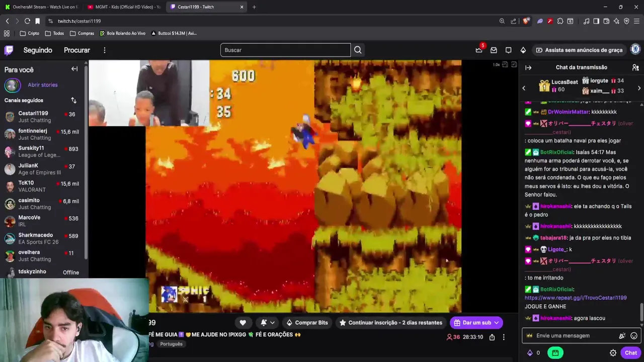Viewport: 644px width, 362px height.
Task: Open the emote picker smiley icon
Action: [634, 335]
